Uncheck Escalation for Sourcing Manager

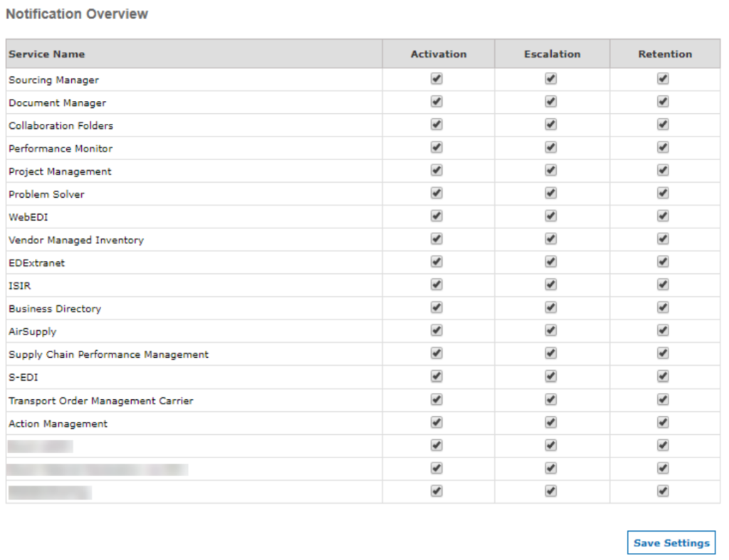[550, 78]
